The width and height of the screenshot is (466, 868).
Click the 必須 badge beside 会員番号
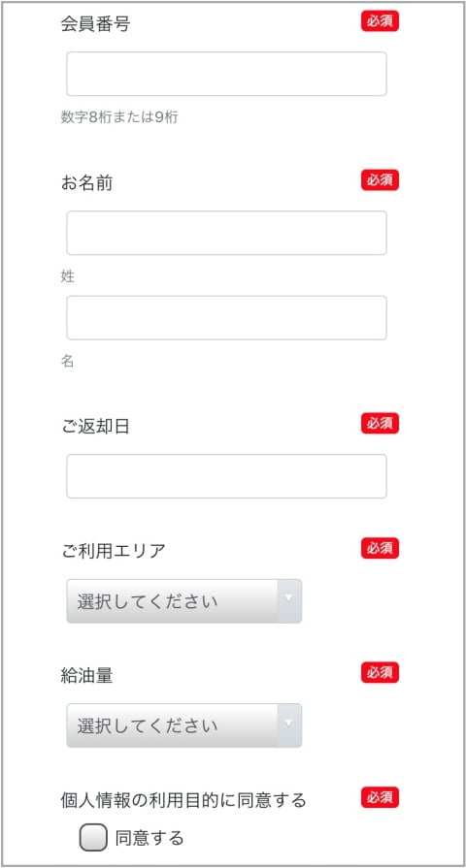tap(381, 21)
